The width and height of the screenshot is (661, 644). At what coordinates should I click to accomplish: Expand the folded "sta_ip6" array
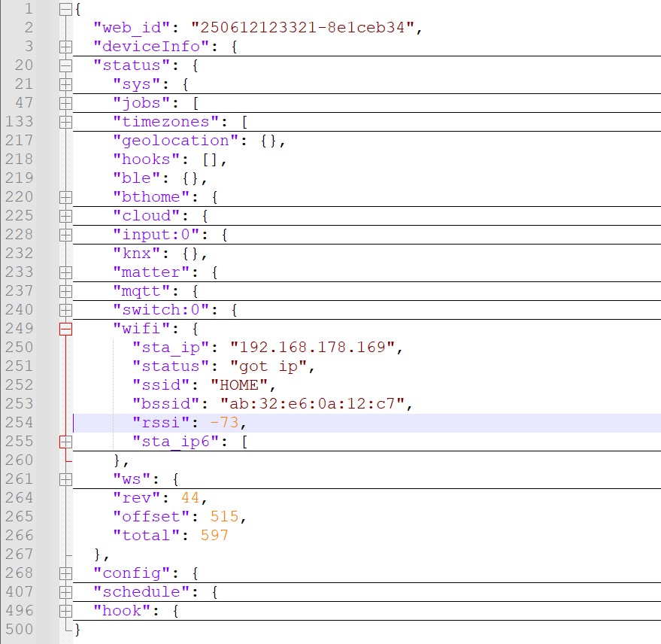[65, 442]
